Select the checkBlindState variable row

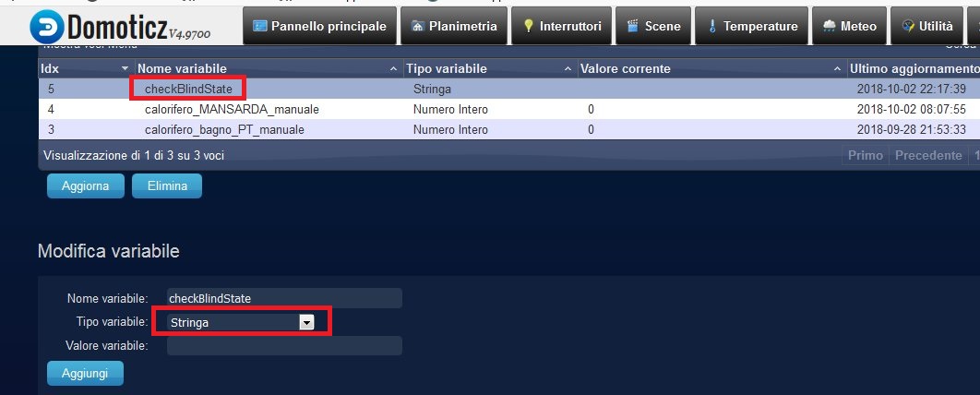click(x=509, y=89)
